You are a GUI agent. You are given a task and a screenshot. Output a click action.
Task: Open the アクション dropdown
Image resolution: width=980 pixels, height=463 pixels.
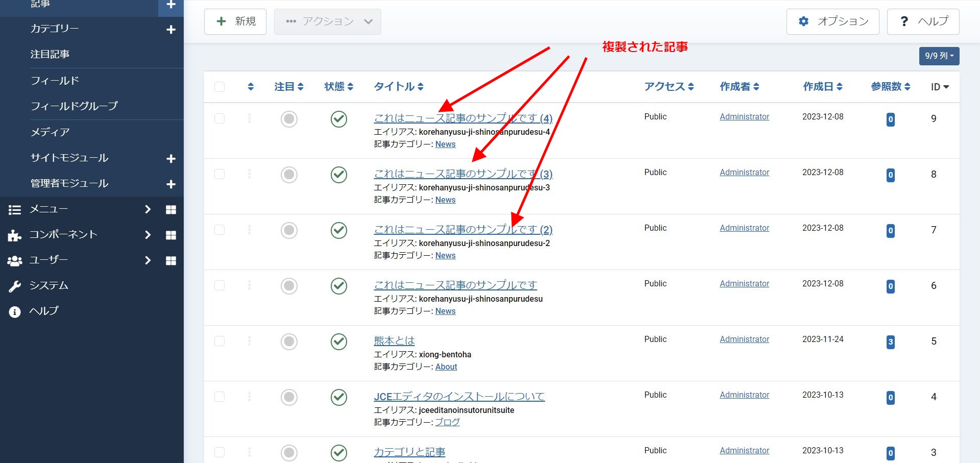[x=328, y=21]
